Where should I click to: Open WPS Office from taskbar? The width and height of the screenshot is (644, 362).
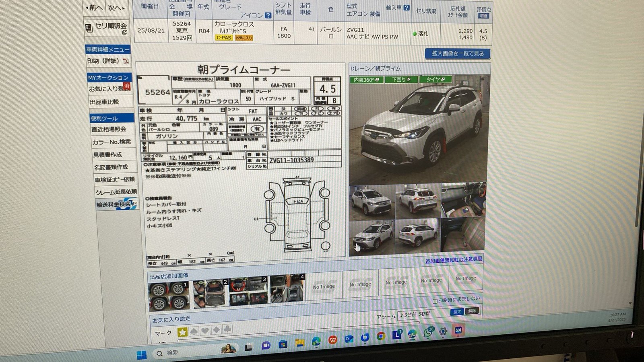pos(332,340)
